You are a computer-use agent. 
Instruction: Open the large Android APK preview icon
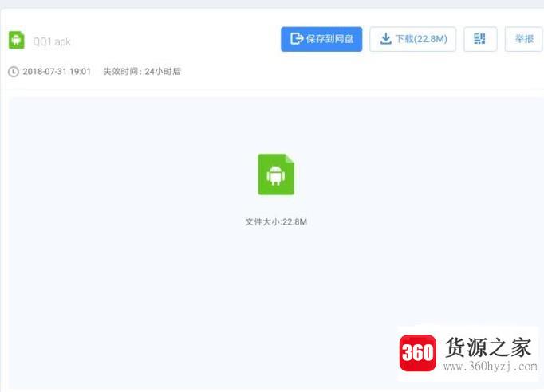[276, 174]
